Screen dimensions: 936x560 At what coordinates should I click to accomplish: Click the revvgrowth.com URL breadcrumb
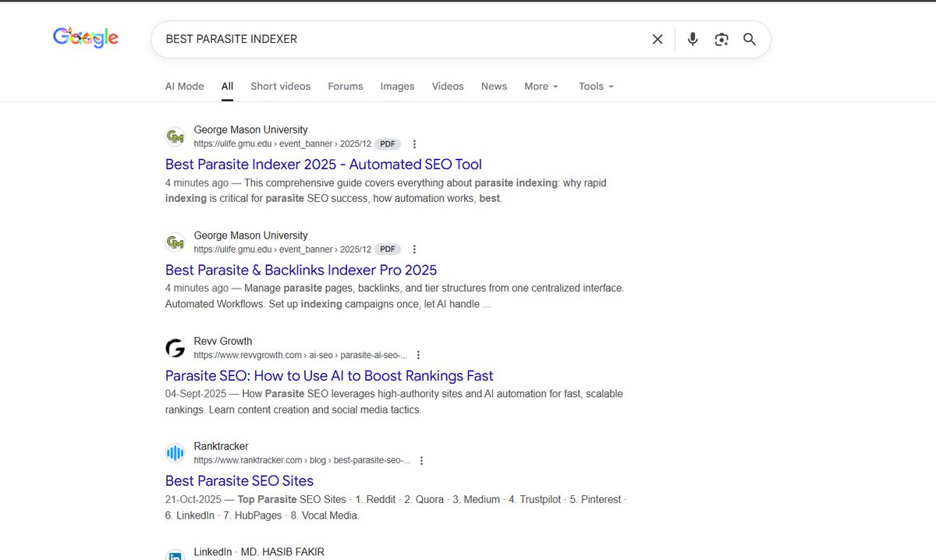click(x=300, y=355)
